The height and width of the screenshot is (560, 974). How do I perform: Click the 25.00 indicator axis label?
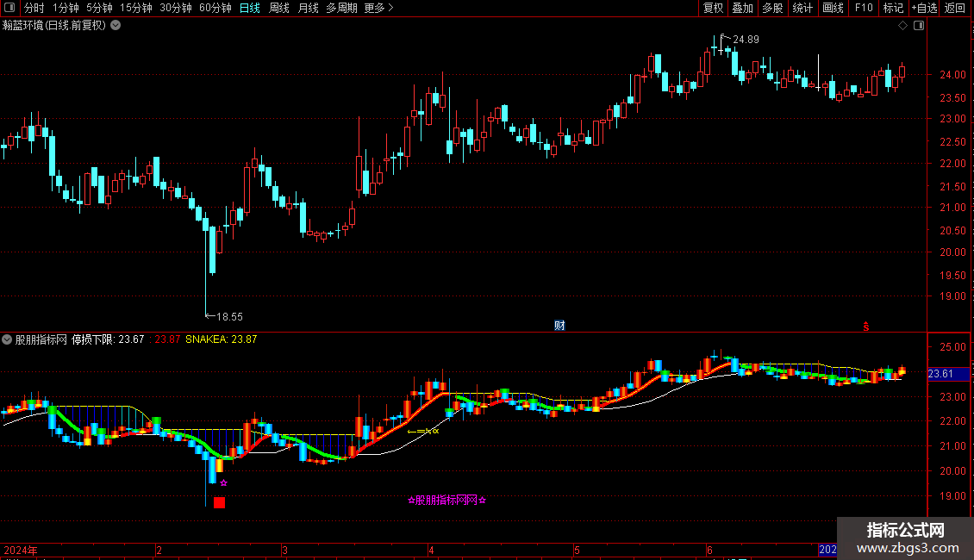click(952, 347)
